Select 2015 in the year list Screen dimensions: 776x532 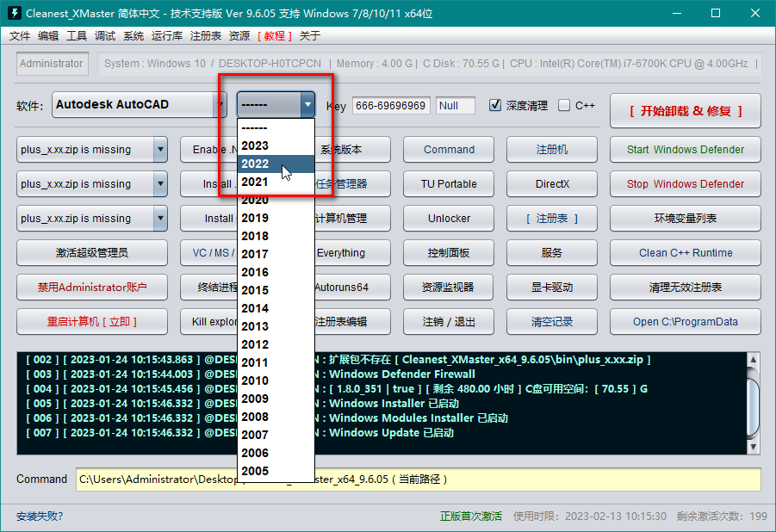click(x=276, y=290)
